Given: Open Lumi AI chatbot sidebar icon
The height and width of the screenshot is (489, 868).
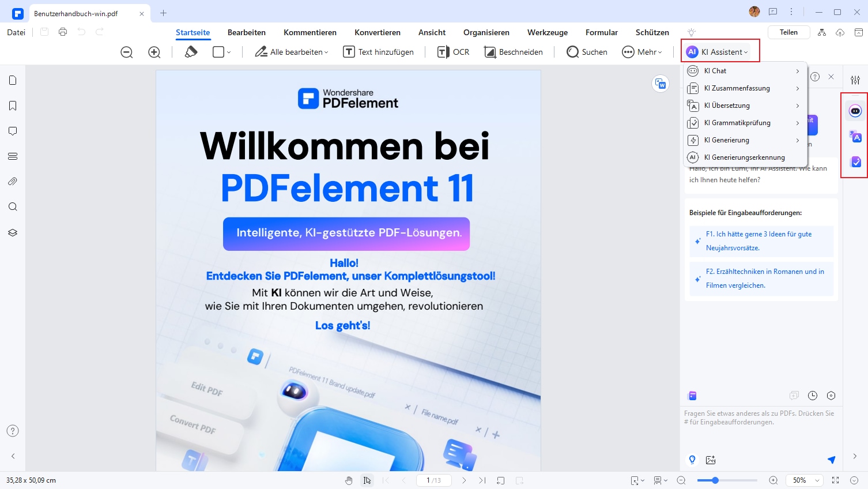Looking at the screenshot, I should tap(855, 111).
